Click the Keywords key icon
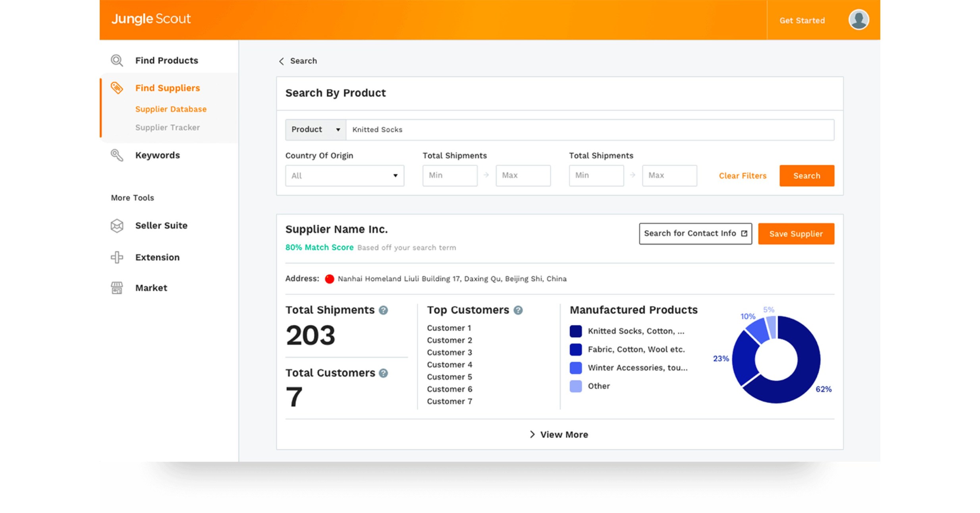980x513 pixels. point(117,155)
